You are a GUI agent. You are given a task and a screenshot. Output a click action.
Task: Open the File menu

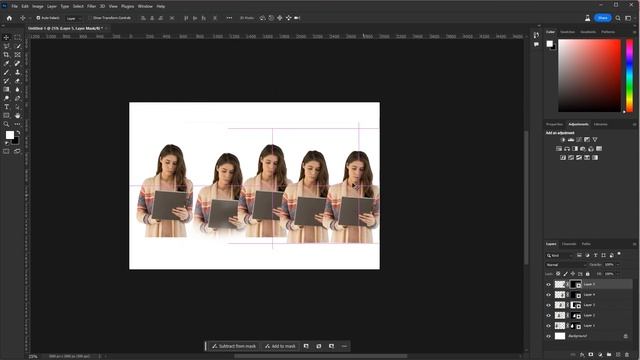[14, 7]
